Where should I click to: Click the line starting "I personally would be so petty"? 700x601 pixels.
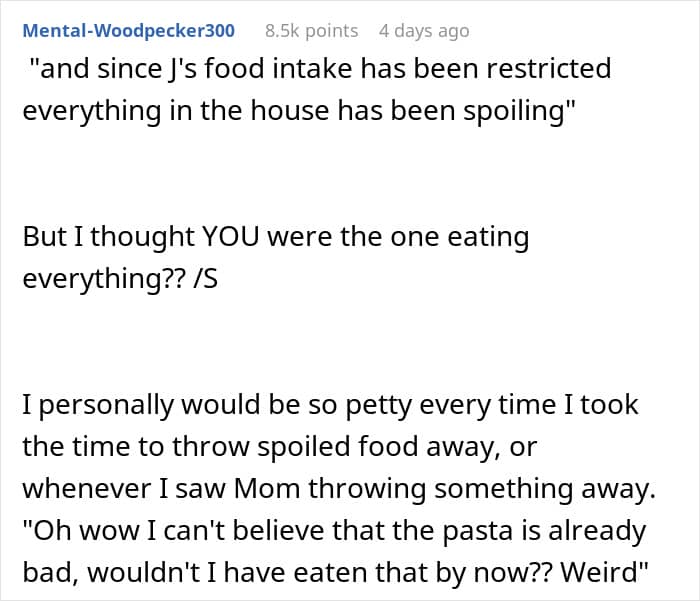tap(330, 405)
